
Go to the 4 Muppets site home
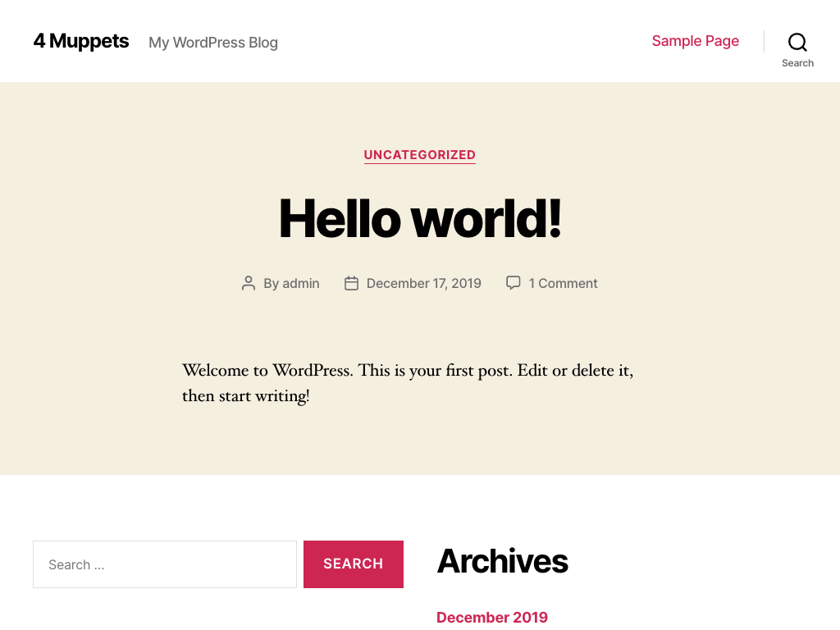pyautogui.click(x=81, y=41)
